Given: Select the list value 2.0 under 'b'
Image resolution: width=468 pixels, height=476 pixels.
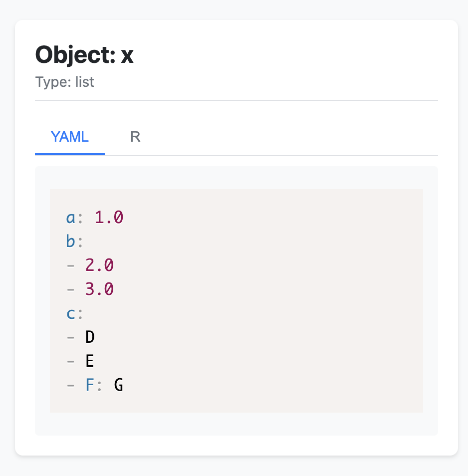Looking at the screenshot, I should tap(99, 265).
